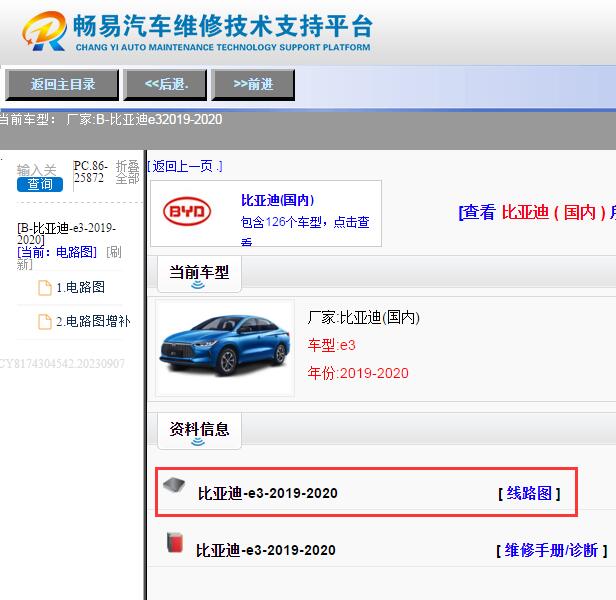The height and width of the screenshot is (600, 616).
Task: Click the 厂家:比亚迪(国内) text
Action: [x=363, y=317]
